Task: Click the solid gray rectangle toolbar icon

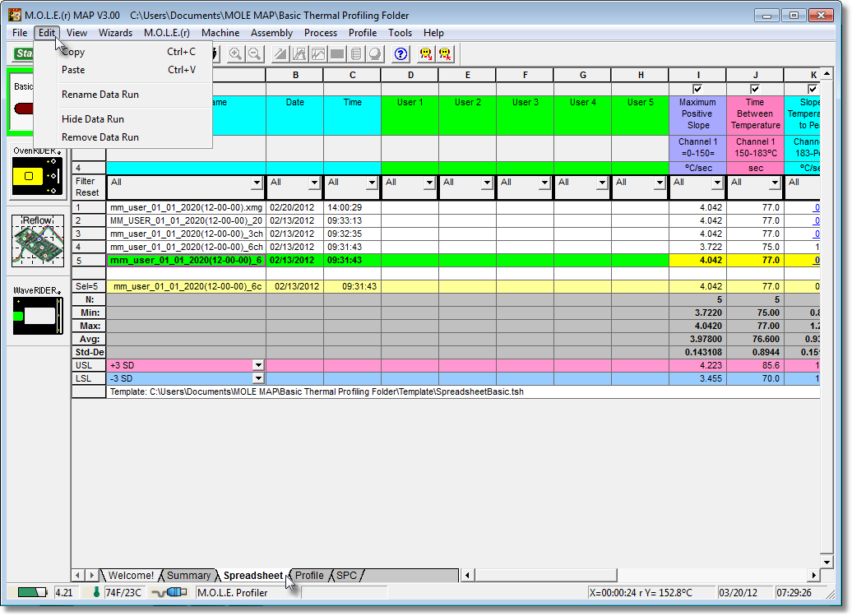Action: pos(337,53)
